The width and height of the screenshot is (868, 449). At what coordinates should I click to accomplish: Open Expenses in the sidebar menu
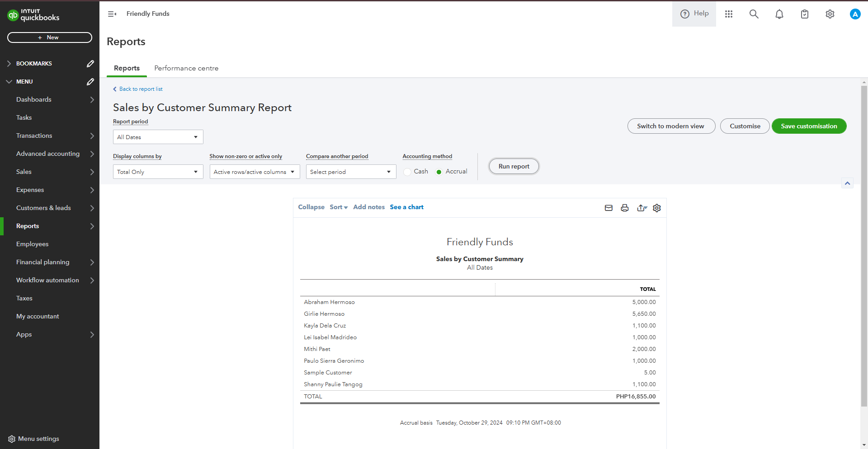point(30,190)
